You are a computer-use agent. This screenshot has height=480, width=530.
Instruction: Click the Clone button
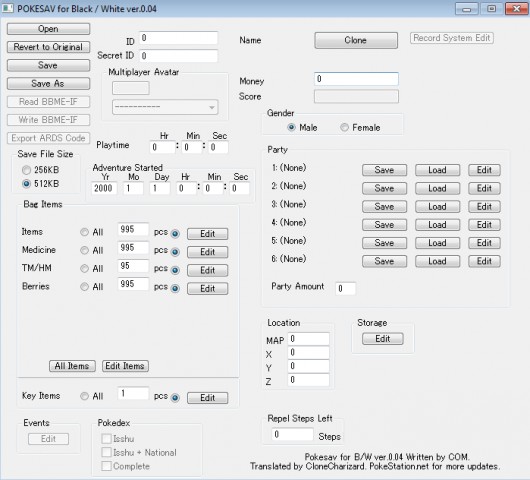[356, 40]
